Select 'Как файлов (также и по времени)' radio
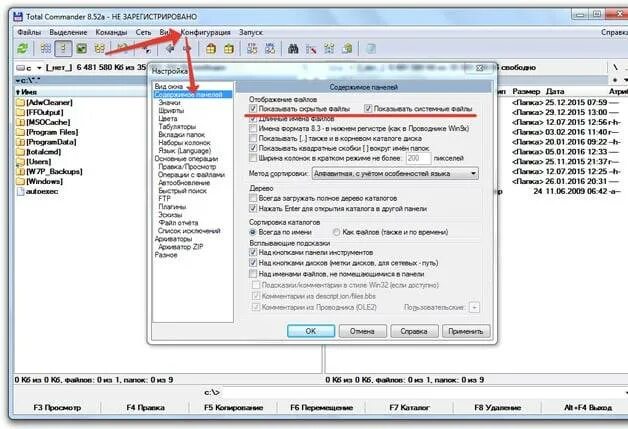628x429 pixels. tap(336, 232)
